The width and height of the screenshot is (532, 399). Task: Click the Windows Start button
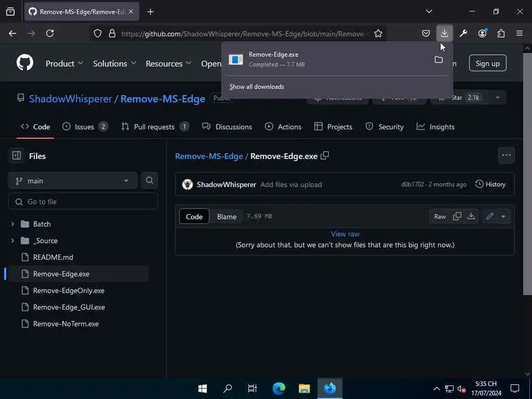click(x=203, y=388)
